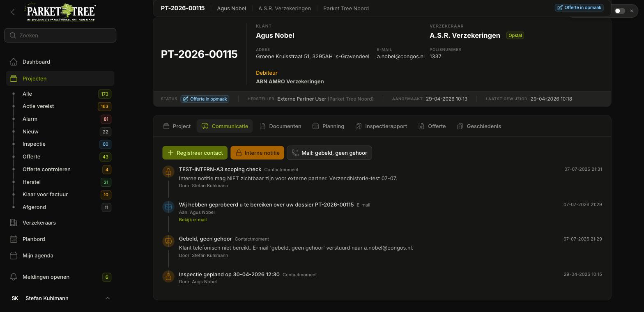
Task: Click lock icon of Inspectie gepland entry
Action: pos(168,277)
